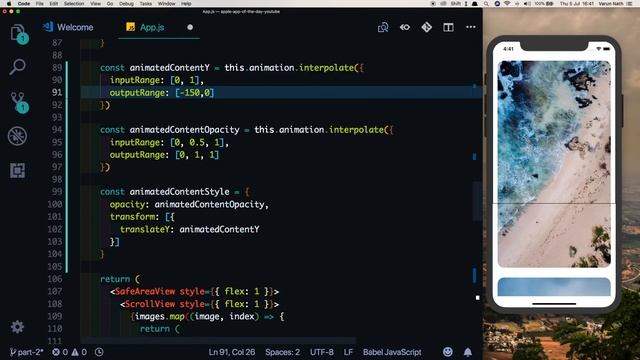This screenshot has height=360, width=640.
Task: Click the feedback smiley in status bar
Action: click(448, 352)
